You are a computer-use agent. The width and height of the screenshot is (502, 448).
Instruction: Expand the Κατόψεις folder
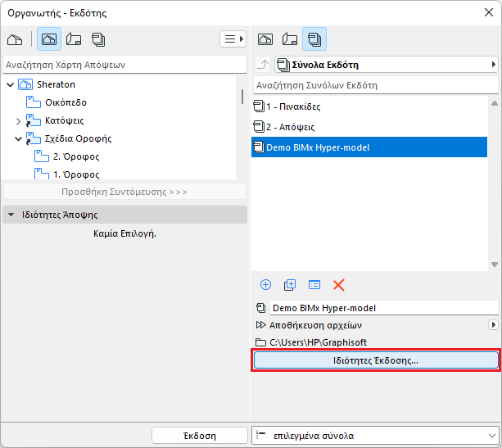(18, 121)
